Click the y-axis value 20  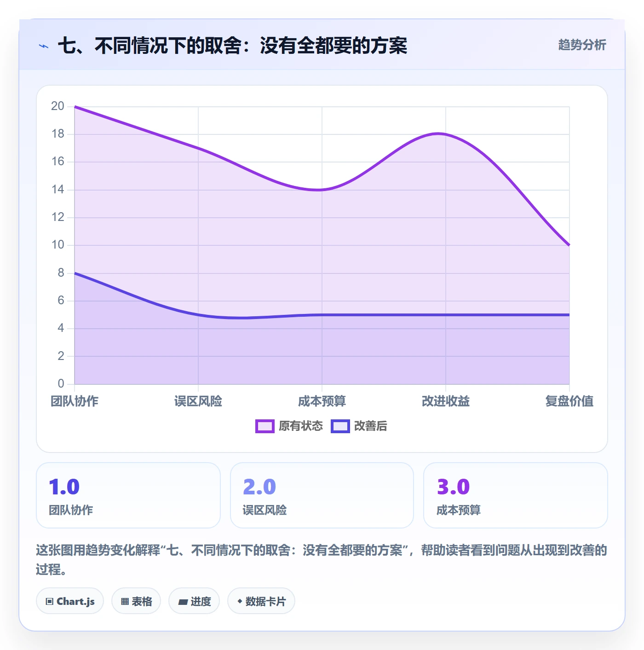[58, 106]
